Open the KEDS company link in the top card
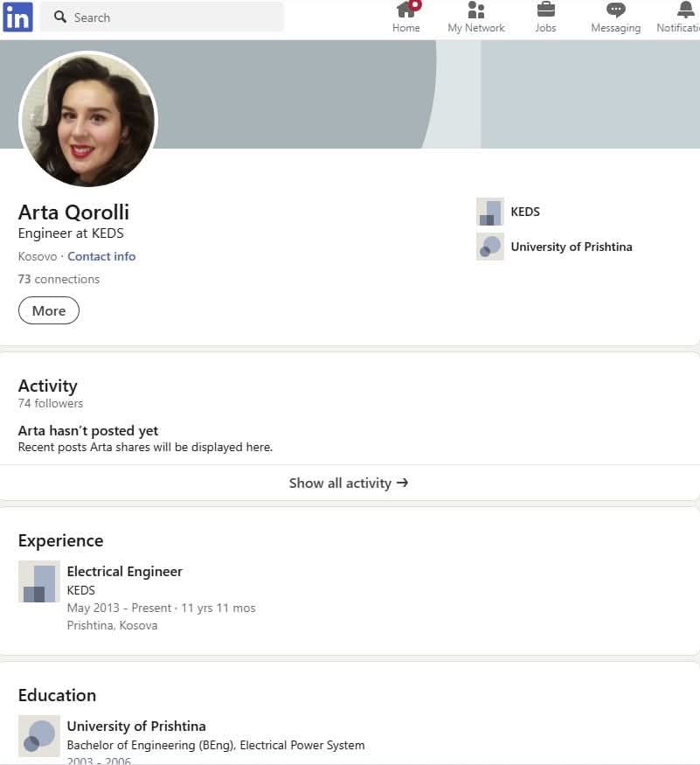The height and width of the screenshot is (765, 700). pyautogui.click(x=525, y=212)
